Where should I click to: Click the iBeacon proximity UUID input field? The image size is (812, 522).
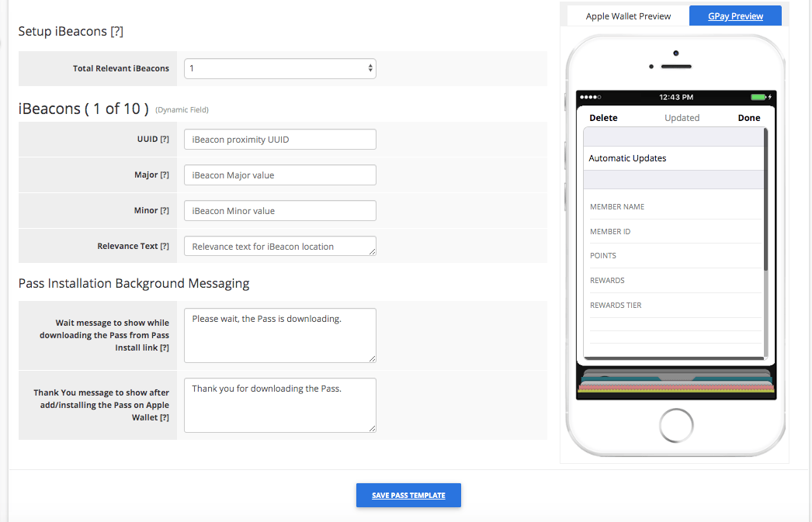(279, 139)
